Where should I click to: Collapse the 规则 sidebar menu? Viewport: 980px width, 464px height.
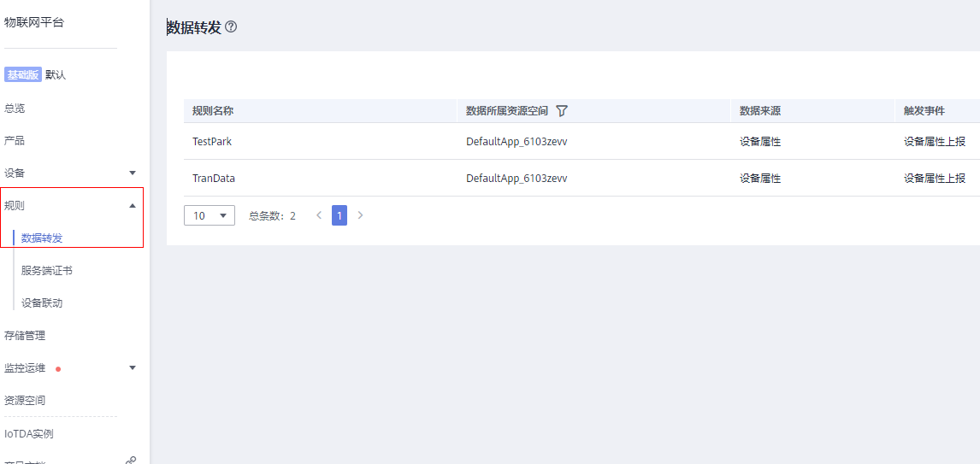132,205
